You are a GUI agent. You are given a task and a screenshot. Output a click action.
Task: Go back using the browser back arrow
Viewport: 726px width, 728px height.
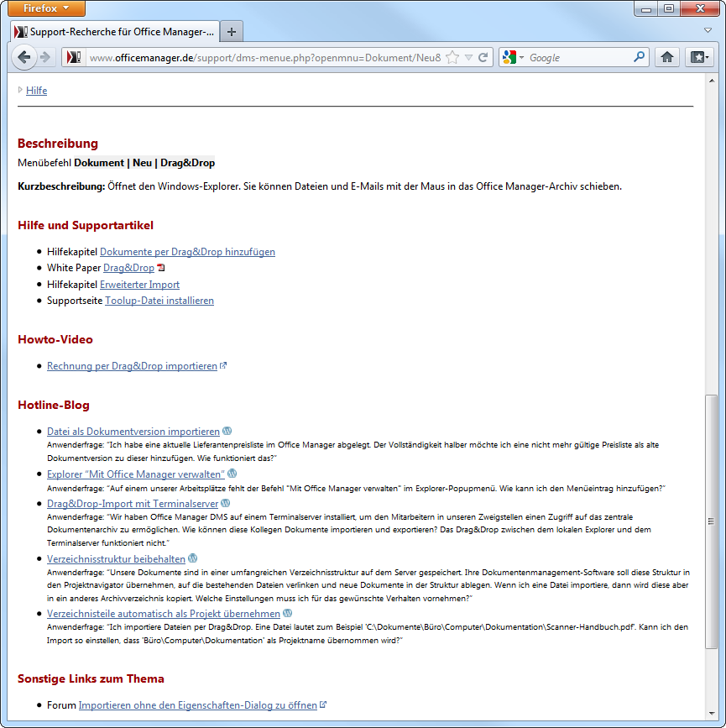[24, 58]
